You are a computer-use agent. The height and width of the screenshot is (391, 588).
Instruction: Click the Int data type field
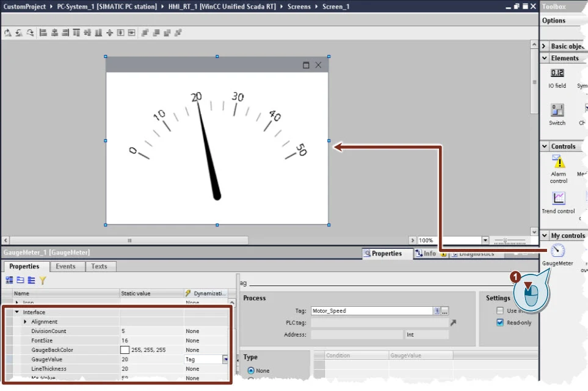pos(426,334)
